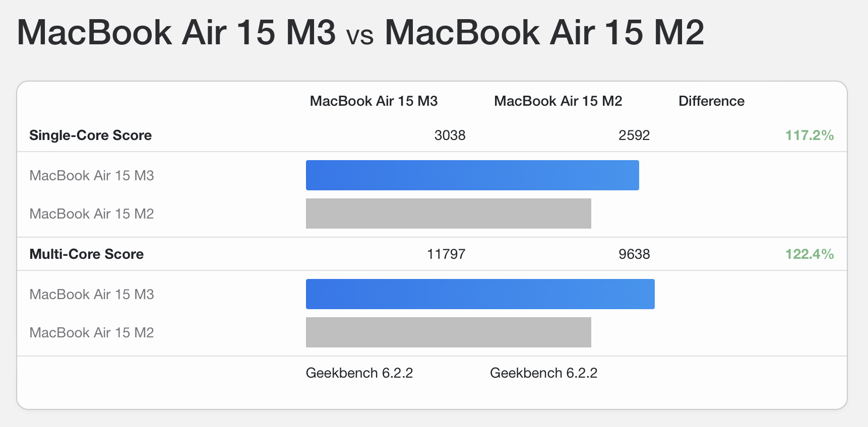The width and height of the screenshot is (868, 427).
Task: Click the 117.2% single-core difference
Action: pos(809,135)
